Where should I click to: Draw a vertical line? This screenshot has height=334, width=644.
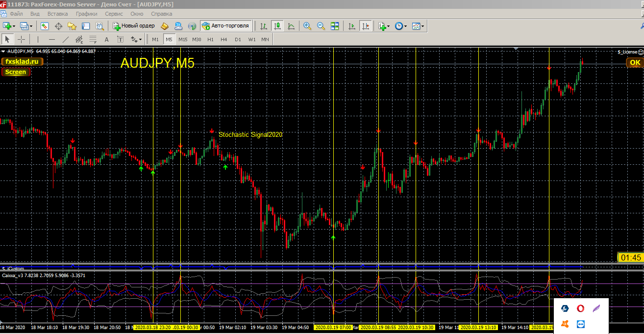point(38,39)
